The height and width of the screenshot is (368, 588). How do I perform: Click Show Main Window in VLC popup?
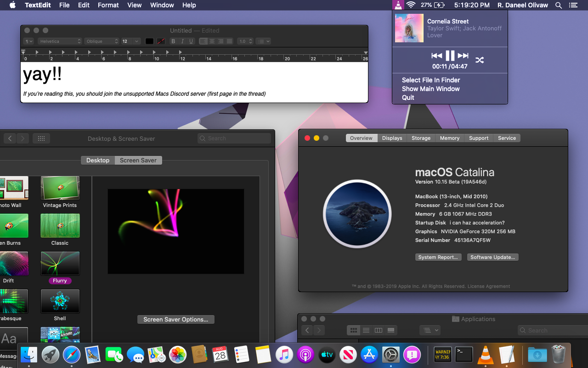431,89
